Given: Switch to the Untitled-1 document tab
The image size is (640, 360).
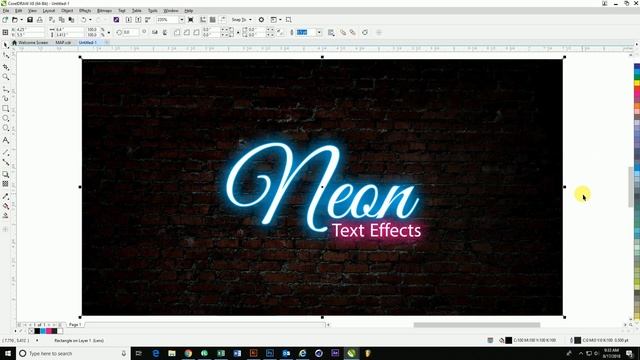Looking at the screenshot, I should tap(88, 42).
